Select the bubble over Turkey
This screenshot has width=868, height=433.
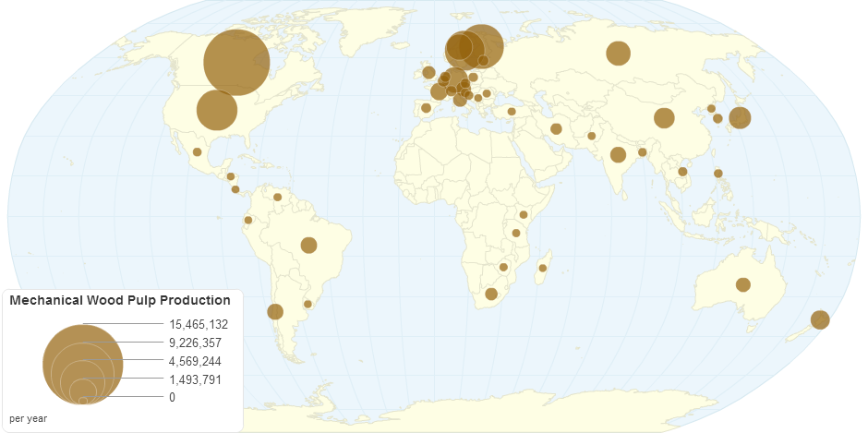(511, 112)
